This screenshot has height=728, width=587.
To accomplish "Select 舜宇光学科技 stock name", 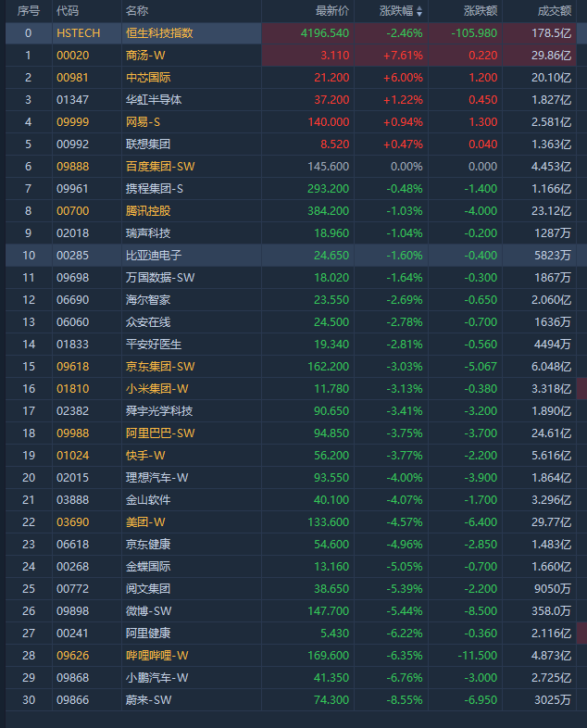I will (x=159, y=412).
